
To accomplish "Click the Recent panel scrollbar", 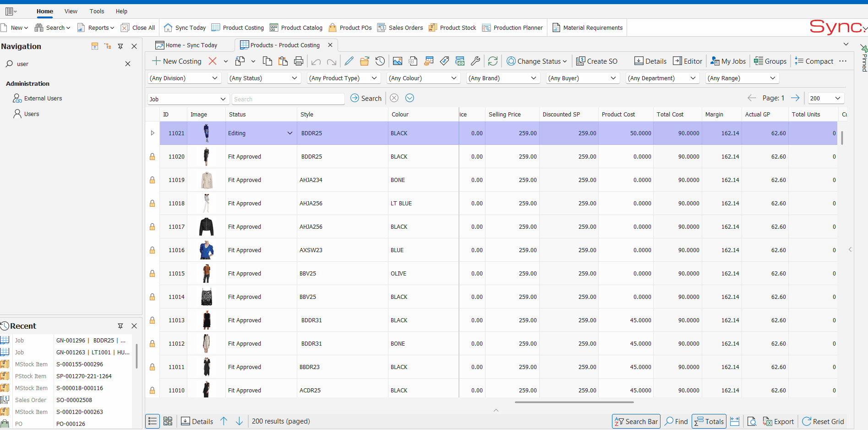I will 137,356.
